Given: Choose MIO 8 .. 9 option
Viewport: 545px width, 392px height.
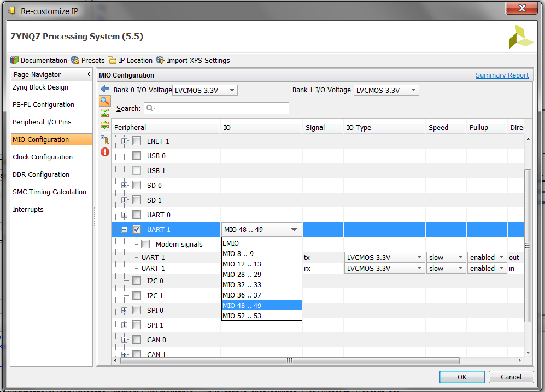Looking at the screenshot, I should pyautogui.click(x=261, y=254).
